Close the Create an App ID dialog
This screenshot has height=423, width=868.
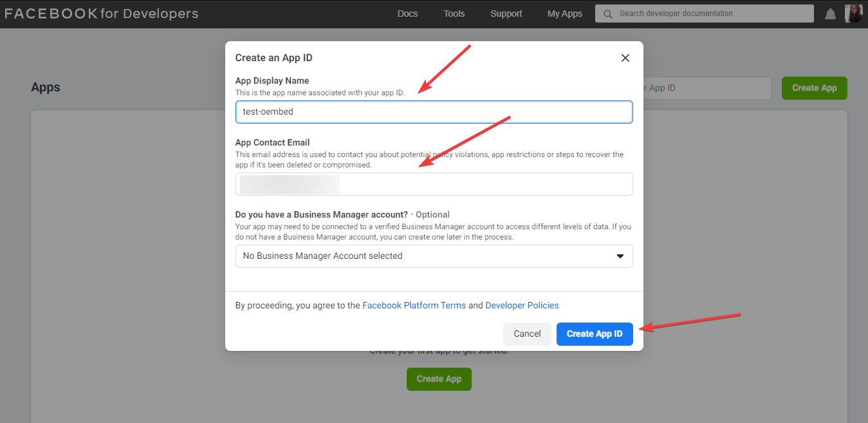[x=625, y=58]
